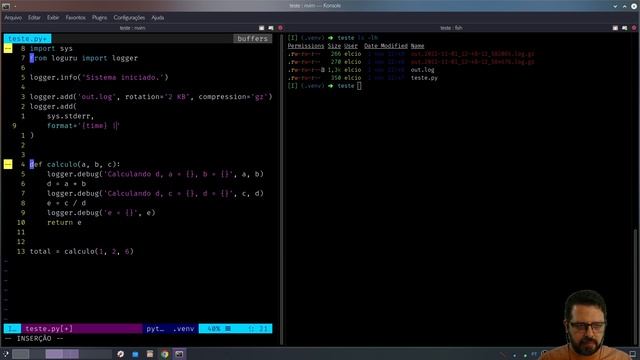Open the blue file manager icon on the taskbar
The height and width of the screenshot is (360, 640).
[135, 354]
